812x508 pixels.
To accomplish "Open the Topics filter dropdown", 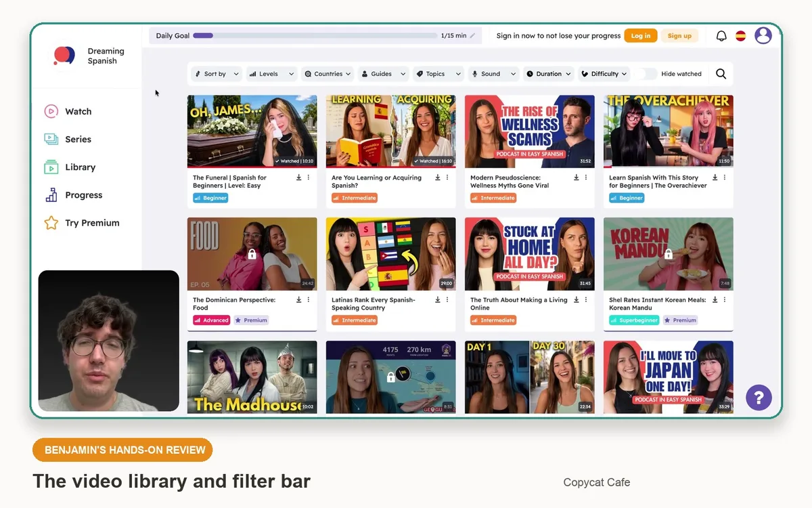I will [438, 74].
